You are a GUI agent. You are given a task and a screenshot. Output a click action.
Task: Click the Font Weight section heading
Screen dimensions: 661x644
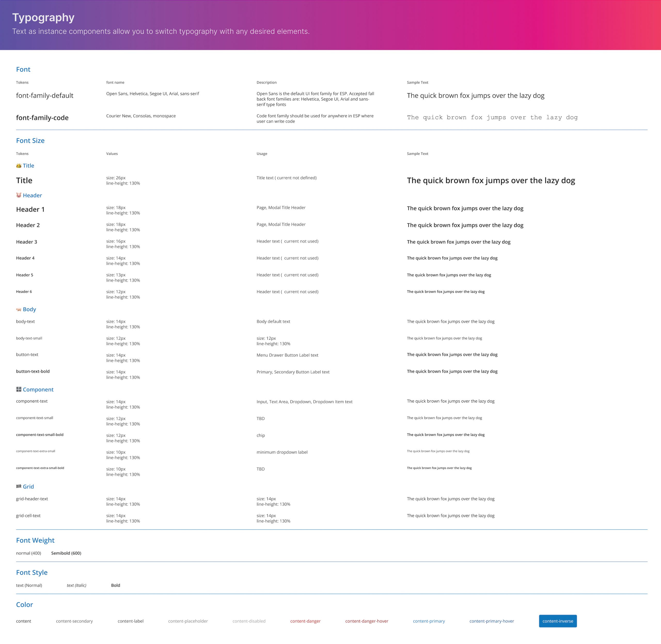click(x=35, y=540)
